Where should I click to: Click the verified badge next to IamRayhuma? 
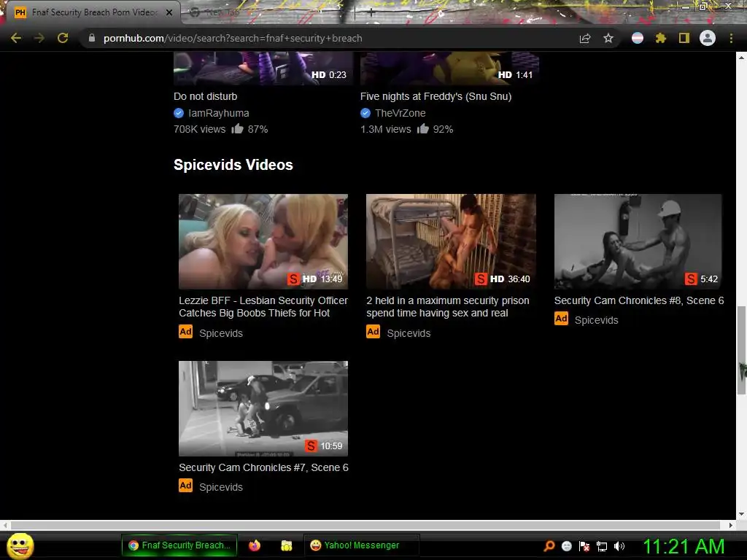[x=179, y=113]
